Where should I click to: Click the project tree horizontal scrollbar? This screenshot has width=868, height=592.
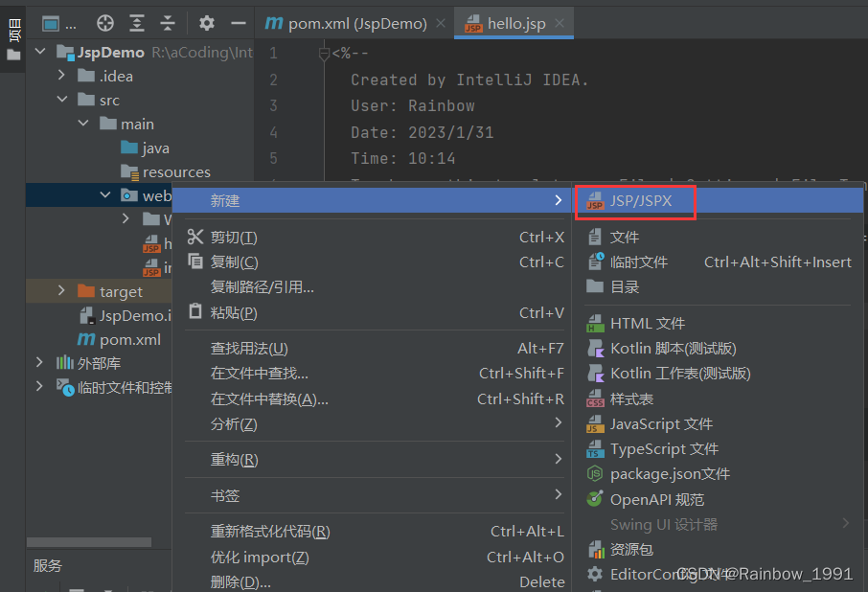(x=88, y=542)
